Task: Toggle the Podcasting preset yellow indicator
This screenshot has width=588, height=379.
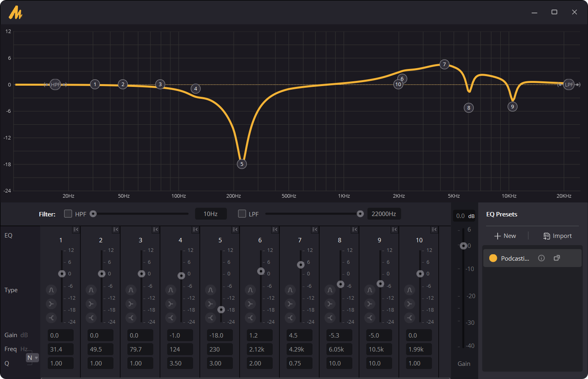Action: click(x=493, y=258)
